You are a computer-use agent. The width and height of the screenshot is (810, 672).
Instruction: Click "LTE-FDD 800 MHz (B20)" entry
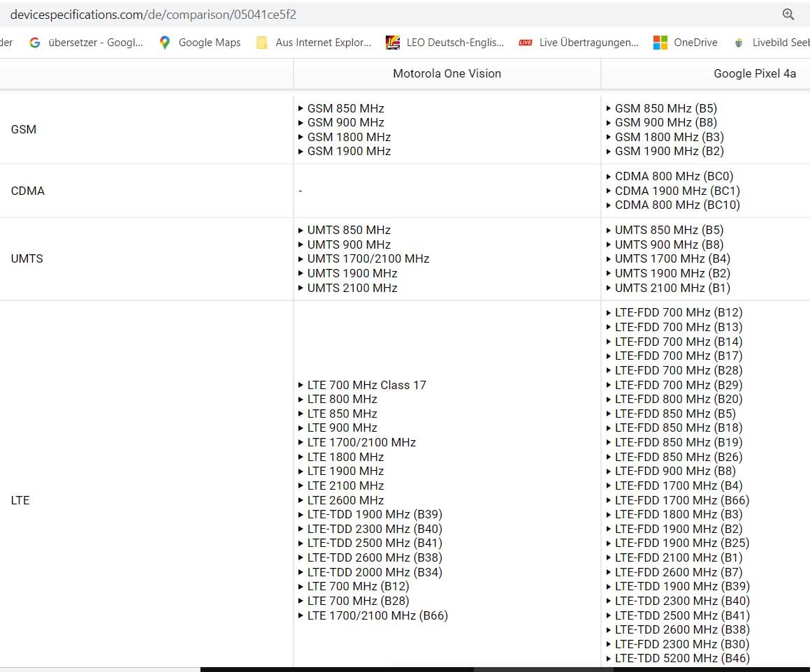click(x=679, y=399)
